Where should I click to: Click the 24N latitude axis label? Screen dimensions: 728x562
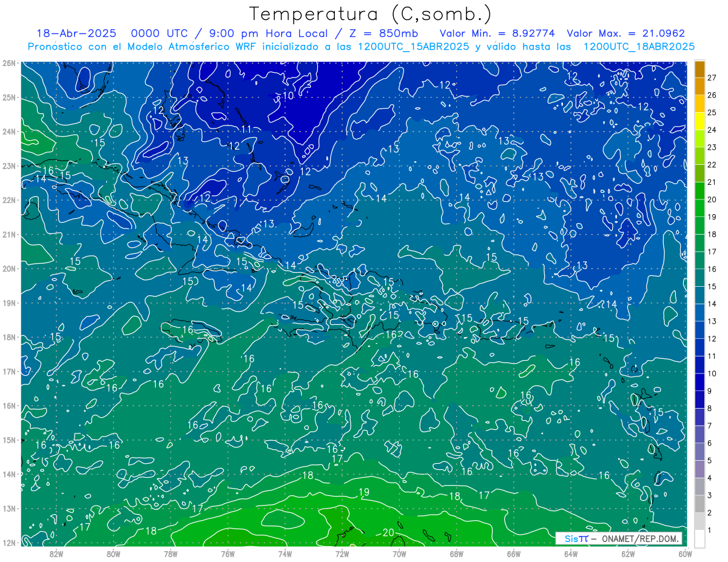tap(9, 132)
